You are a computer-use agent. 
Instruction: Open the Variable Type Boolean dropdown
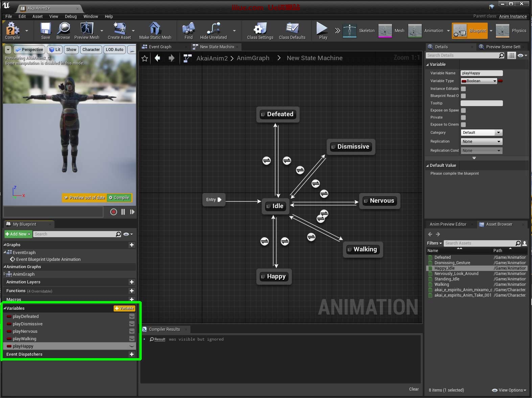click(x=479, y=81)
